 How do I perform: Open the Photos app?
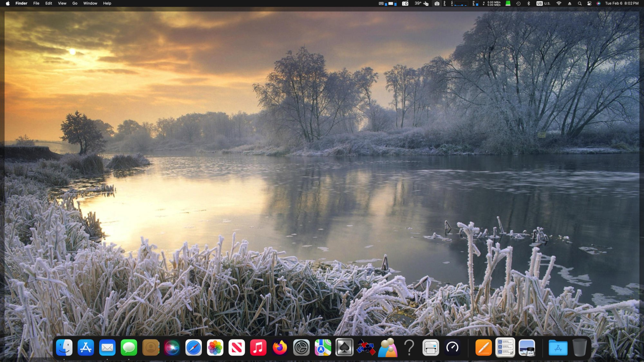tap(215, 348)
